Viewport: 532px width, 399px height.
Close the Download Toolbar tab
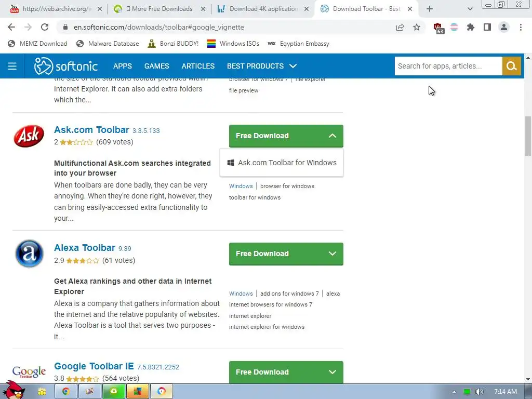click(x=410, y=9)
